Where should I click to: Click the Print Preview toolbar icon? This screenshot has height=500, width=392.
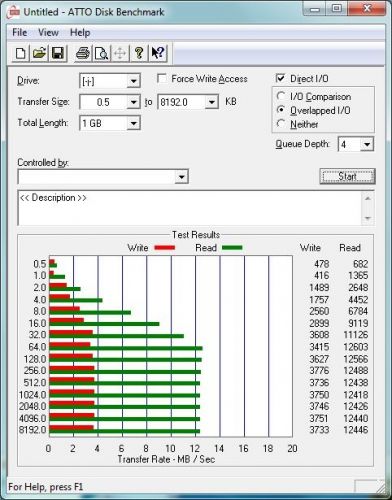pos(101,53)
